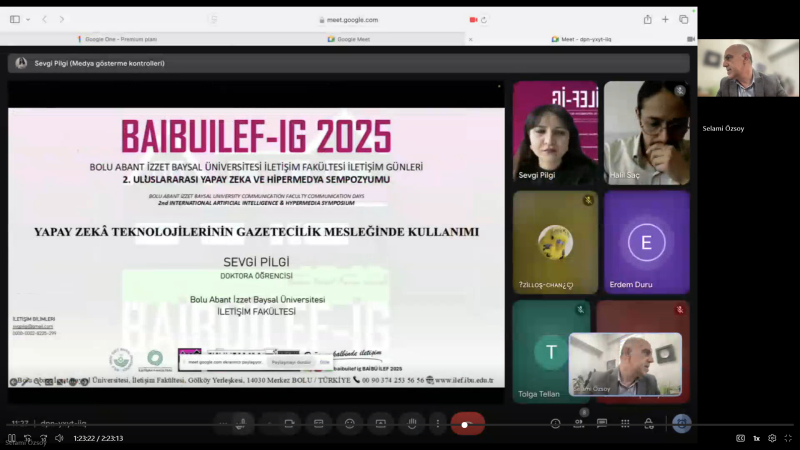Open the Safari share menu
Screen dimensions: 800x450
pos(647,19)
